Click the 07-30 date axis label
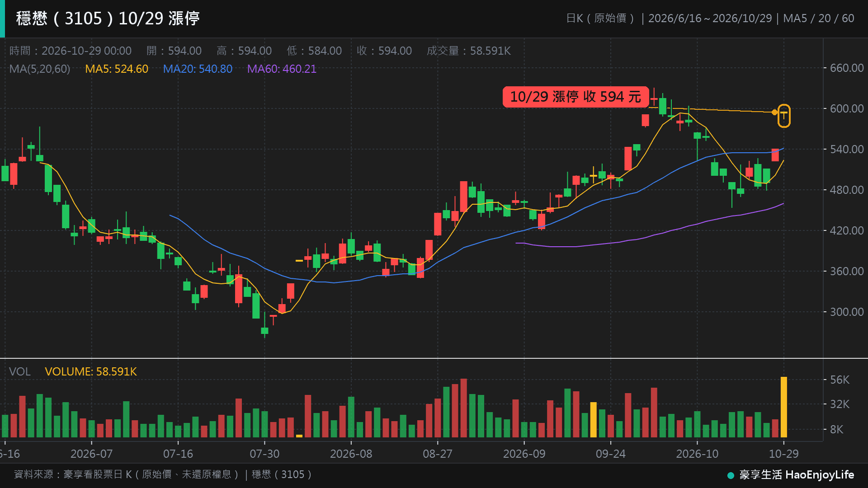The image size is (868, 488). (264, 454)
